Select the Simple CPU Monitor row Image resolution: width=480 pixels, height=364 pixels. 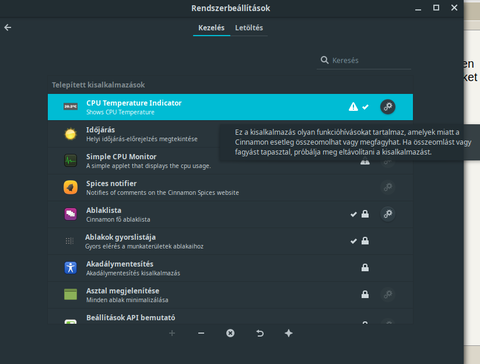[230, 161]
